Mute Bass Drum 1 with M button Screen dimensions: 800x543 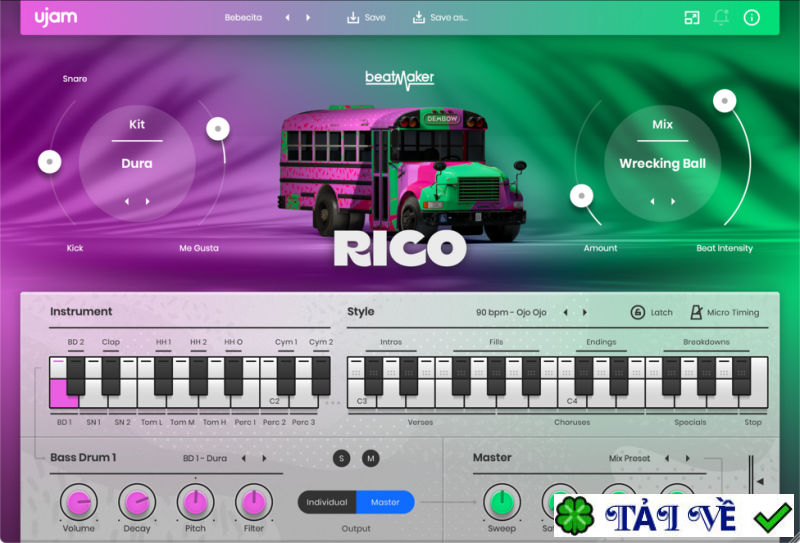[371, 458]
